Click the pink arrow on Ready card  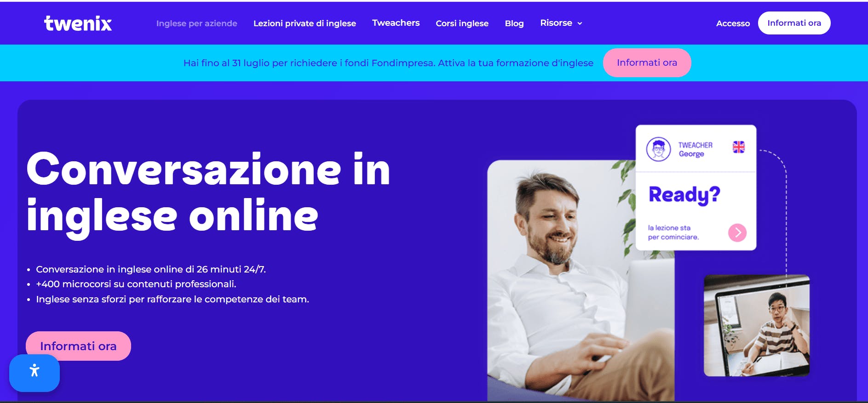[x=737, y=233]
